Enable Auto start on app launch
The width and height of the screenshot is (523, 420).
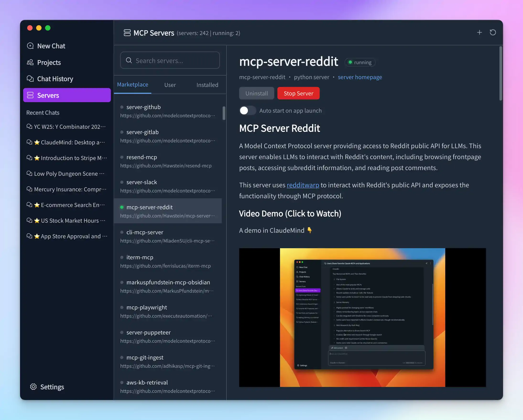247,110
